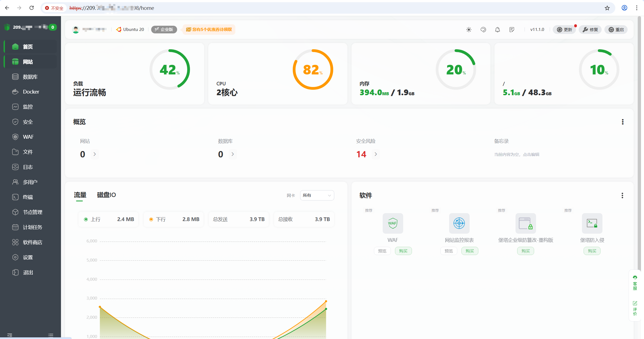Open the 概览 three-dot options menu

(x=623, y=122)
